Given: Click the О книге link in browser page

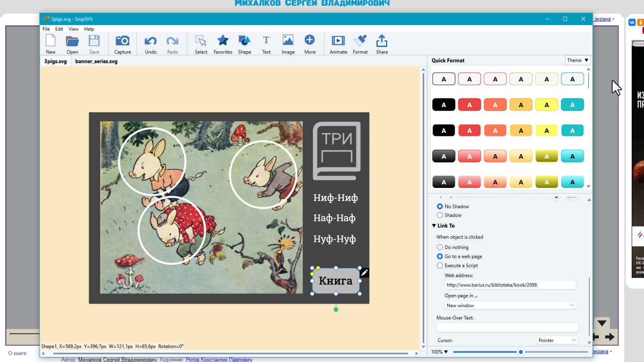Looking at the screenshot, I should [17, 353].
